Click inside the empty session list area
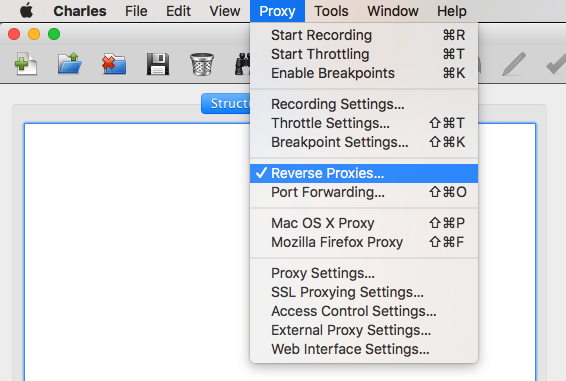The image size is (566, 381). [137, 252]
